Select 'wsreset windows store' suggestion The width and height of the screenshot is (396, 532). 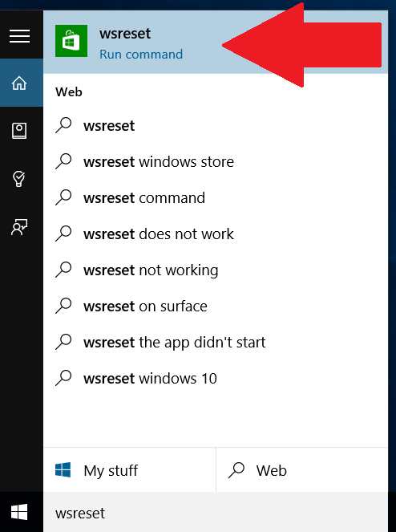tap(216, 161)
